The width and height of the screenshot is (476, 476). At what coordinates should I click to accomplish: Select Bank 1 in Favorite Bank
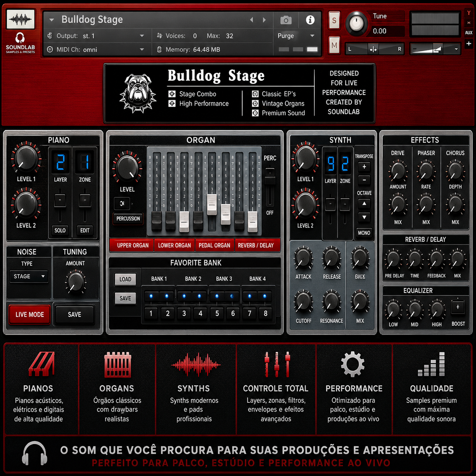click(159, 279)
